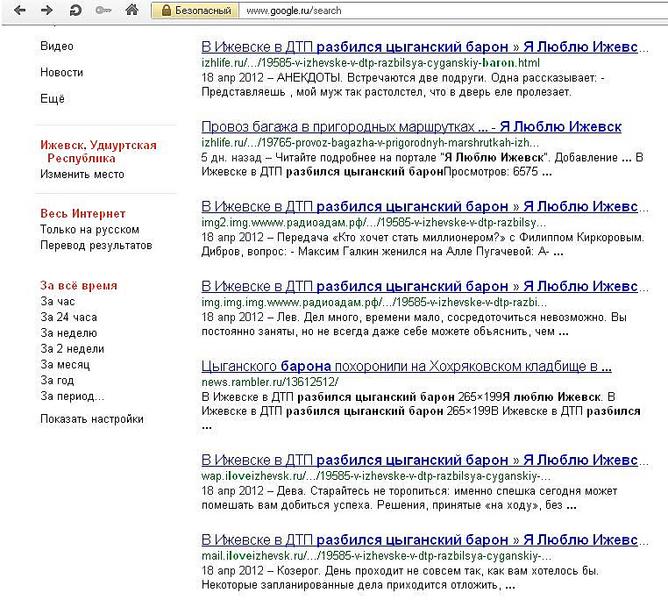The height and width of the screenshot is (600, 668).
Task: Expand the Ещё search categories
Action: click(52, 99)
